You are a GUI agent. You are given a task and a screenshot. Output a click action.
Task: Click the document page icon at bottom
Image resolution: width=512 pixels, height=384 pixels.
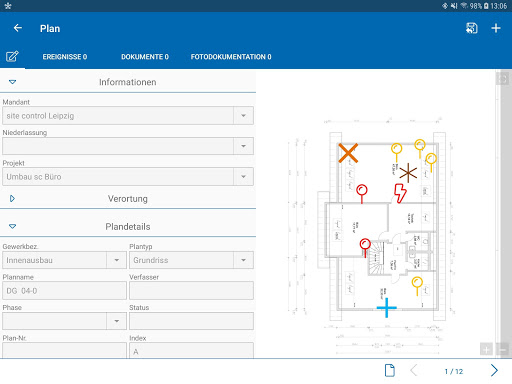point(390,370)
